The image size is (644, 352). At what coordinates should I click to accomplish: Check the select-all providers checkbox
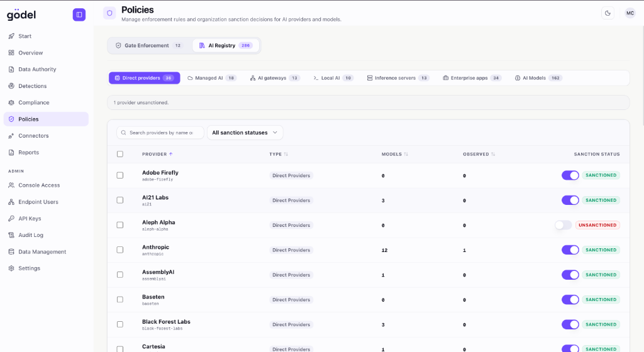pyautogui.click(x=120, y=154)
